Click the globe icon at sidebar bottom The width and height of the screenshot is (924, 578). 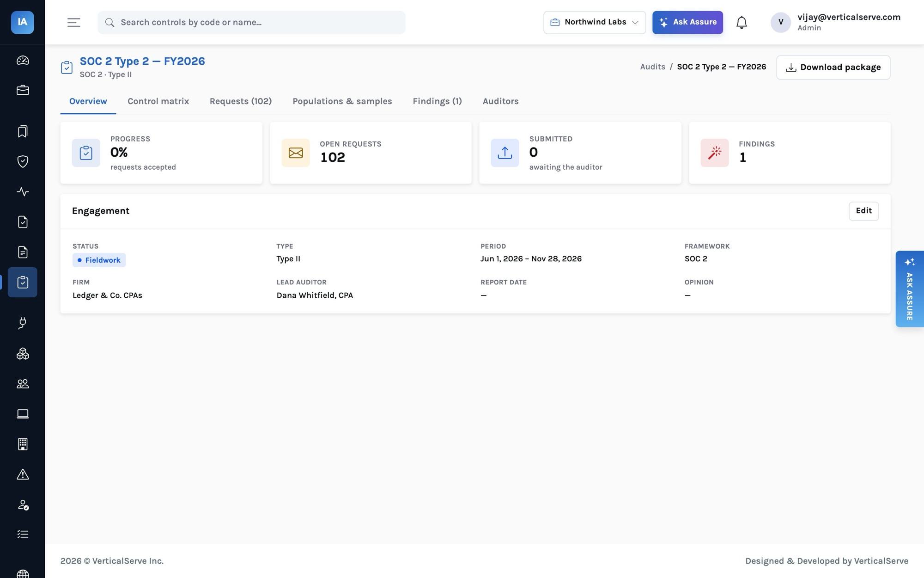tap(23, 573)
